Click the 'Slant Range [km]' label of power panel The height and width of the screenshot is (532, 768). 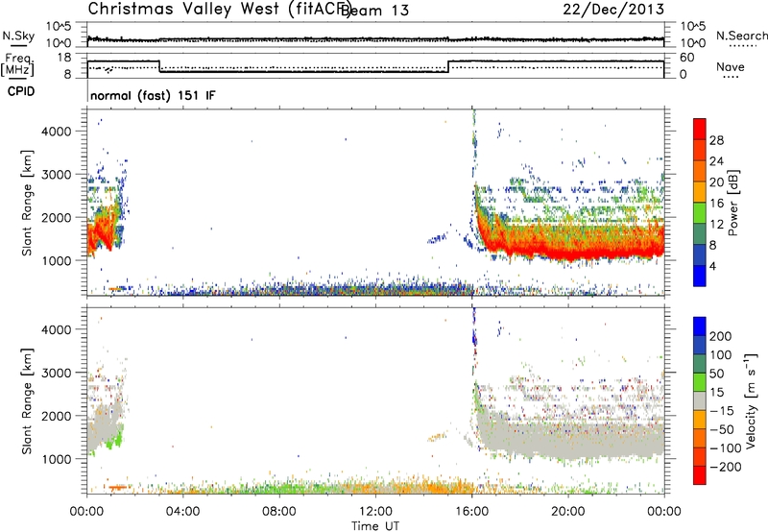pos(27,203)
